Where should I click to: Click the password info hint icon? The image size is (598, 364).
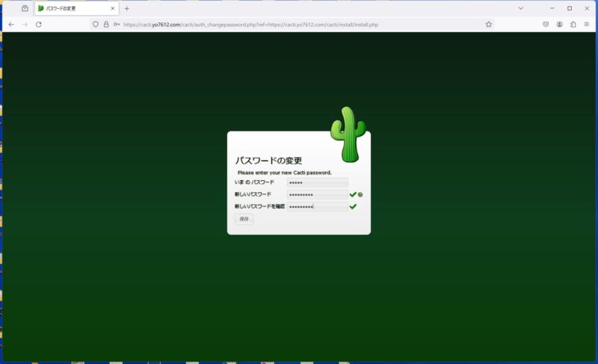pyautogui.click(x=360, y=195)
